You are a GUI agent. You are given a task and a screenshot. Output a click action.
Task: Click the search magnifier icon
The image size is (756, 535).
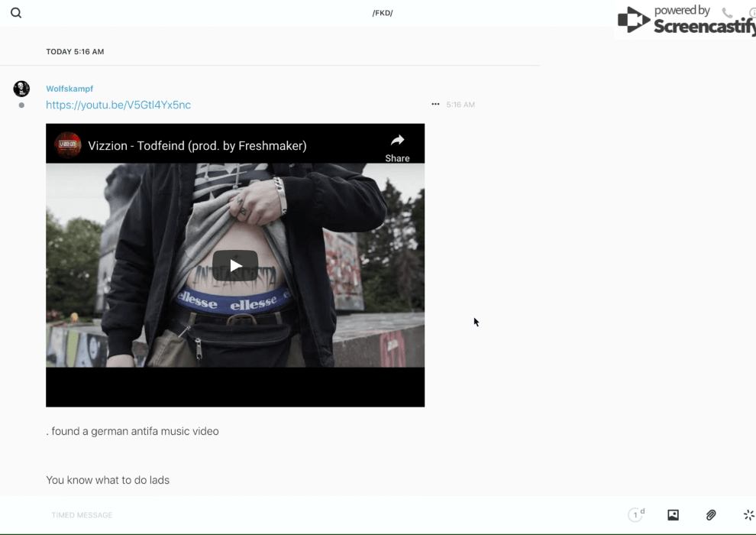click(16, 13)
